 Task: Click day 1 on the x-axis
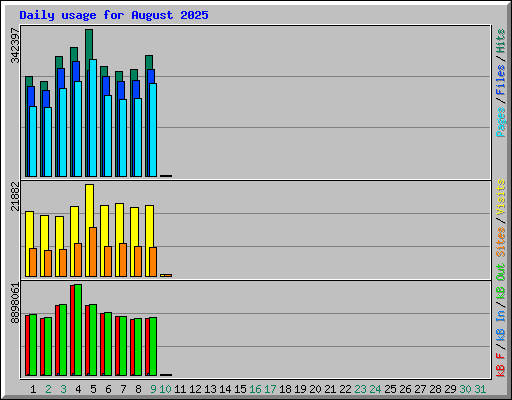[x=33, y=389]
